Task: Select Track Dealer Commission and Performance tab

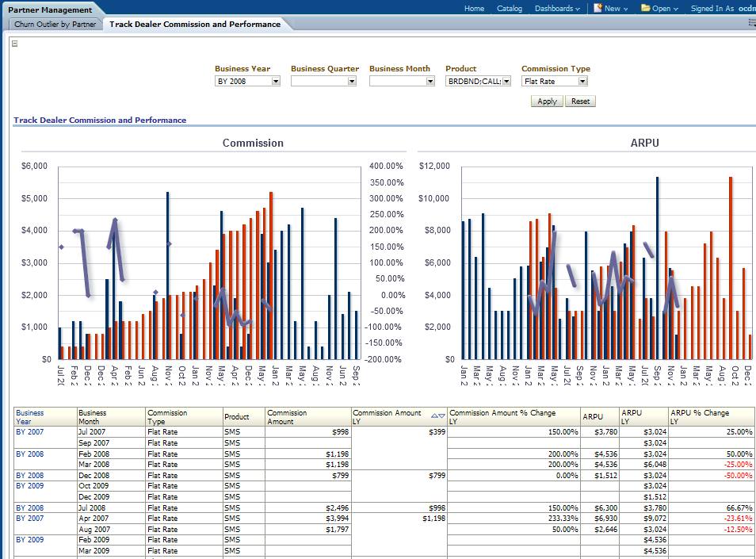Action: point(195,24)
